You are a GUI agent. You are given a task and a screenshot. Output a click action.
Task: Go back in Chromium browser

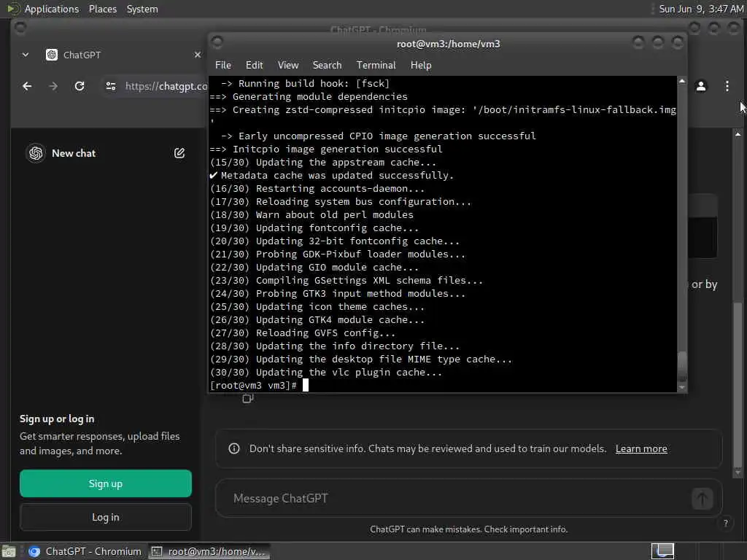[27, 86]
